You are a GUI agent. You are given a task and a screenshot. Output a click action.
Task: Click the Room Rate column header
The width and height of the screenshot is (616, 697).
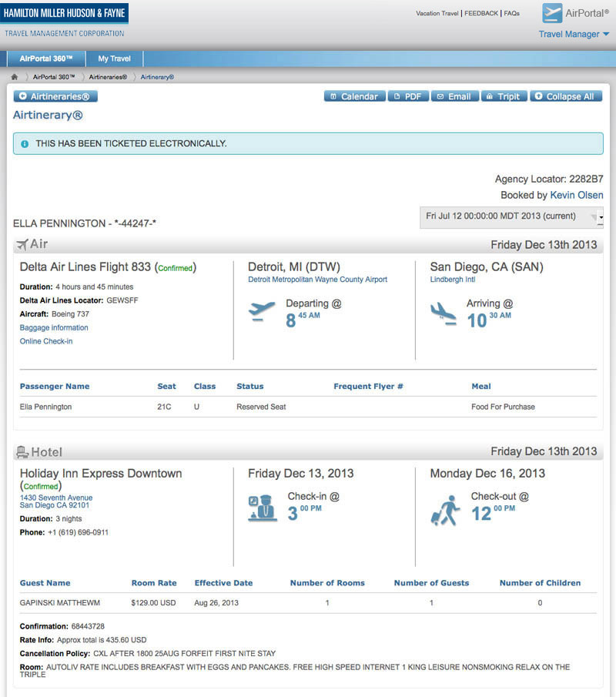pos(154,583)
